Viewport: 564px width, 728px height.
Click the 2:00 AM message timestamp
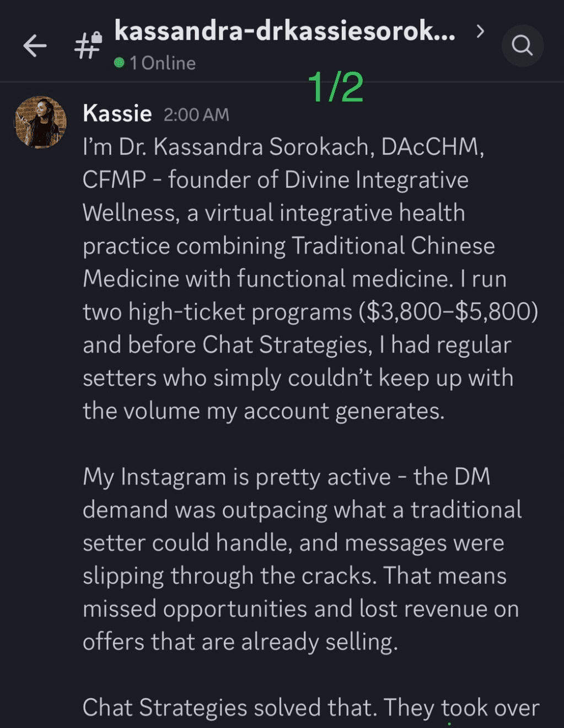pyautogui.click(x=196, y=115)
